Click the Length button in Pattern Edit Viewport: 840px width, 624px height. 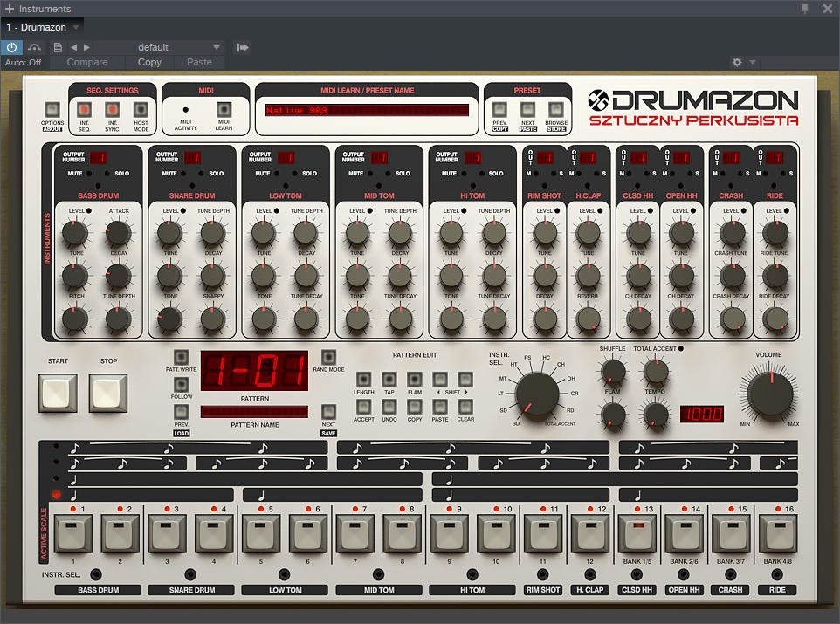(364, 380)
